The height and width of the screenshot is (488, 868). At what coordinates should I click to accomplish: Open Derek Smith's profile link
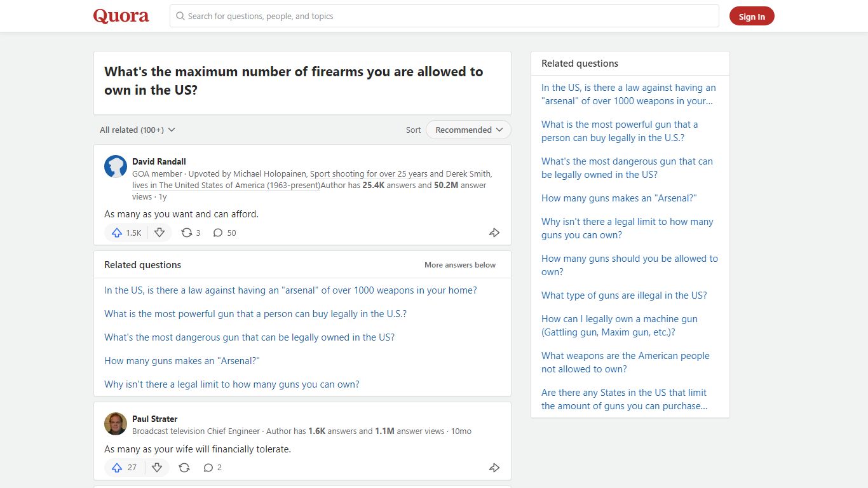(468, 173)
